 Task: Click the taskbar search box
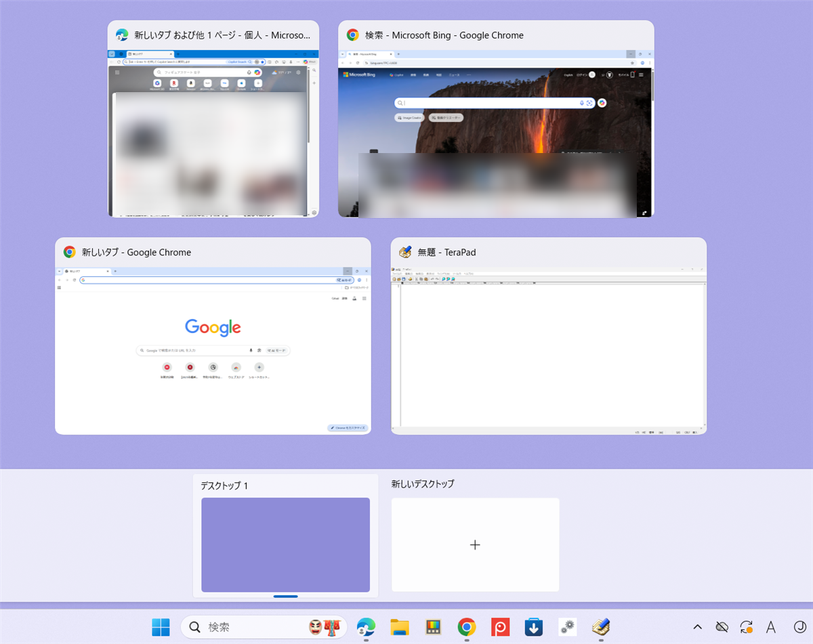point(264,626)
